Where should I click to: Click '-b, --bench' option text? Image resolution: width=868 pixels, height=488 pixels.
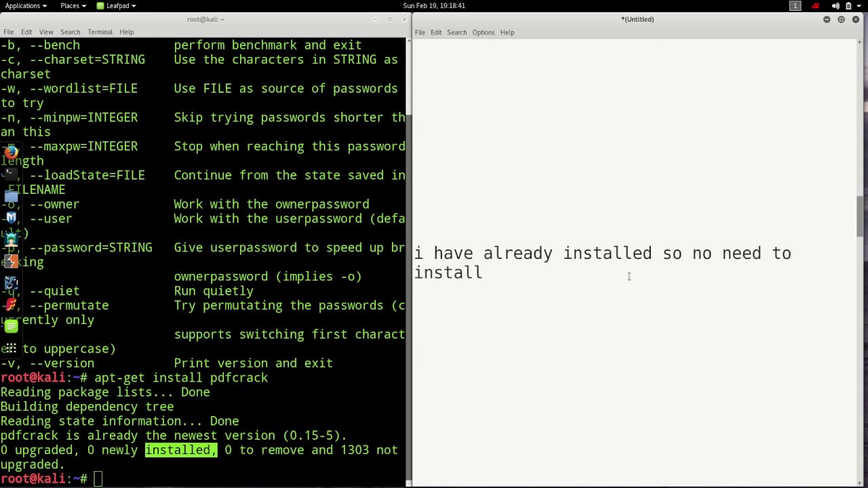[40, 45]
